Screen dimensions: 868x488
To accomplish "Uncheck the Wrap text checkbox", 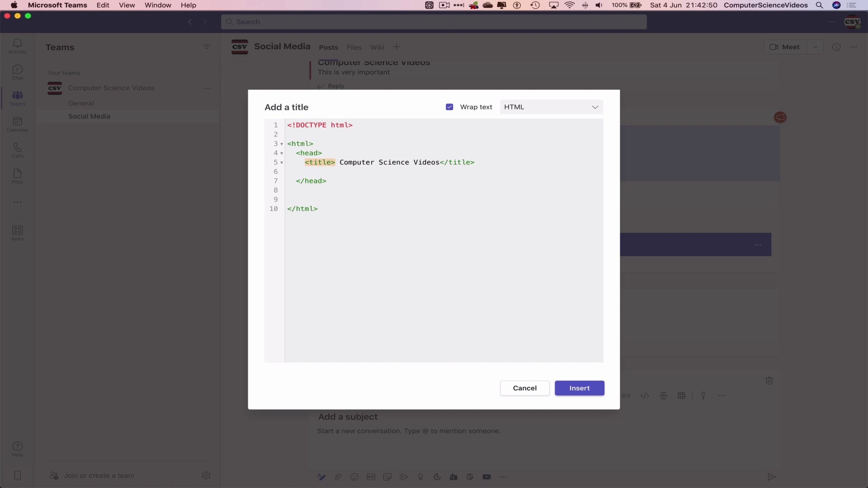I will coord(449,107).
